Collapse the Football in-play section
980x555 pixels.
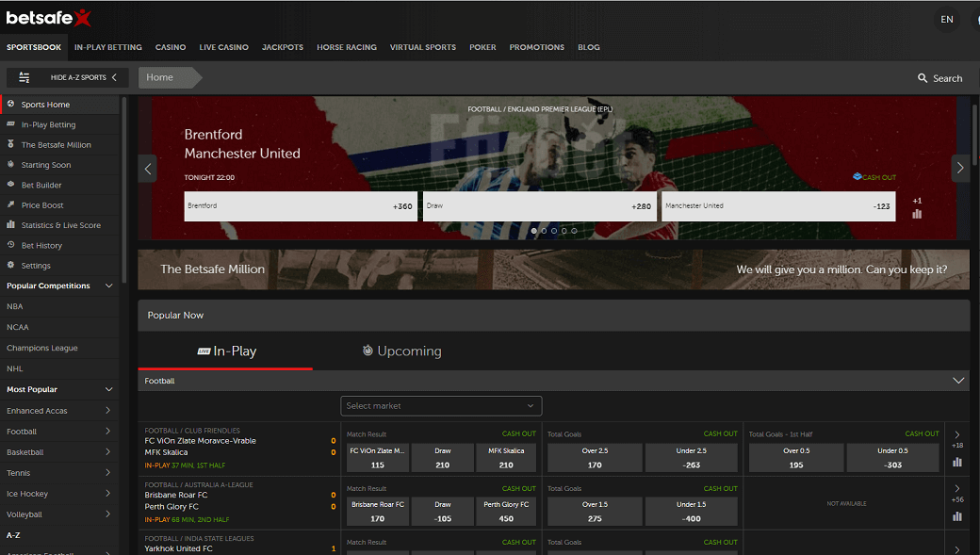(x=958, y=381)
